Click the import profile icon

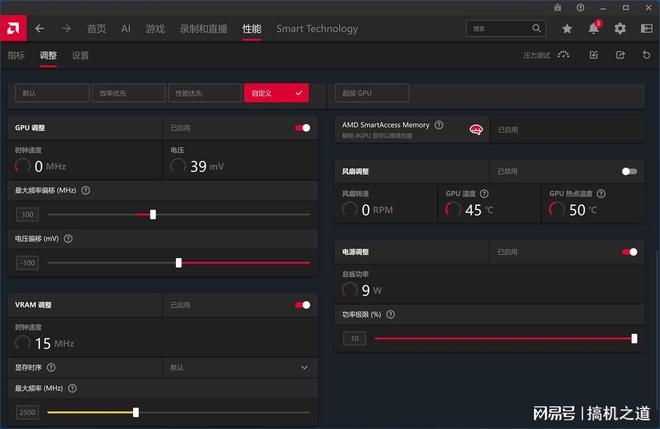click(x=593, y=55)
